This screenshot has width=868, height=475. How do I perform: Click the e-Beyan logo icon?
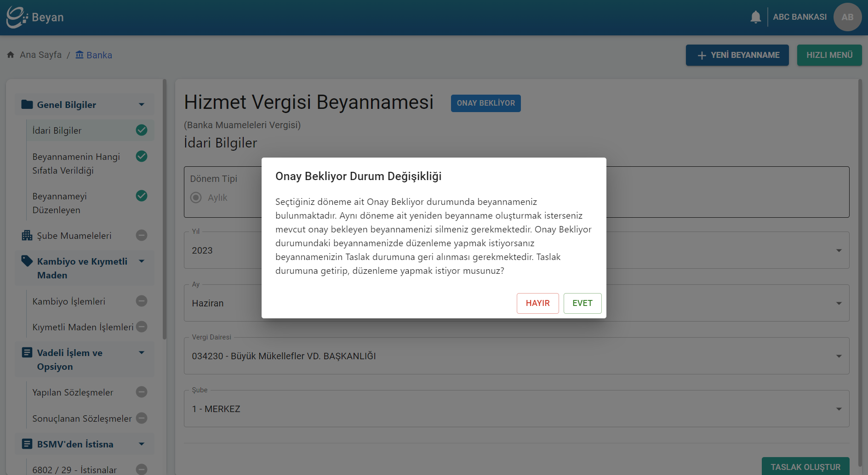(x=17, y=17)
